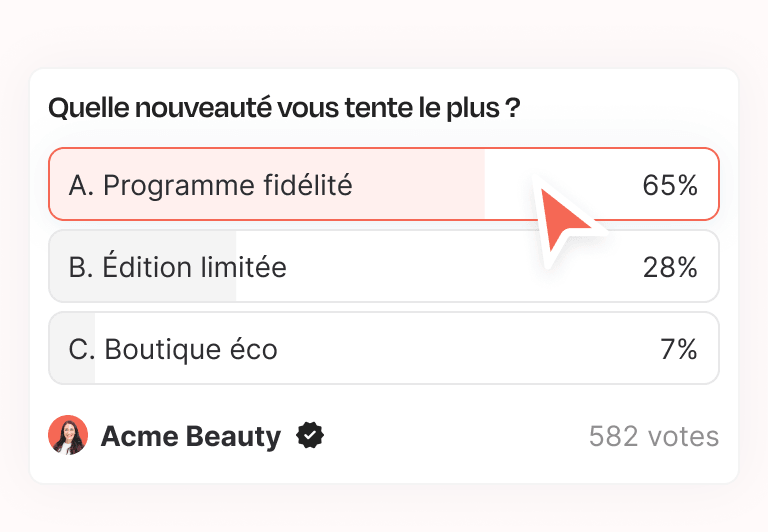Click the poll question "Quelle nouveauté vous tente"

pos(284,108)
